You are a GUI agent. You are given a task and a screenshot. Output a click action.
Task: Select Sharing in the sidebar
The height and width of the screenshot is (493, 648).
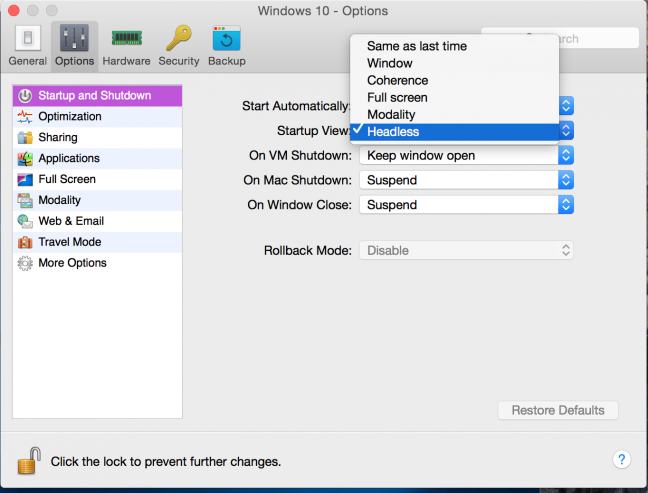click(98, 137)
